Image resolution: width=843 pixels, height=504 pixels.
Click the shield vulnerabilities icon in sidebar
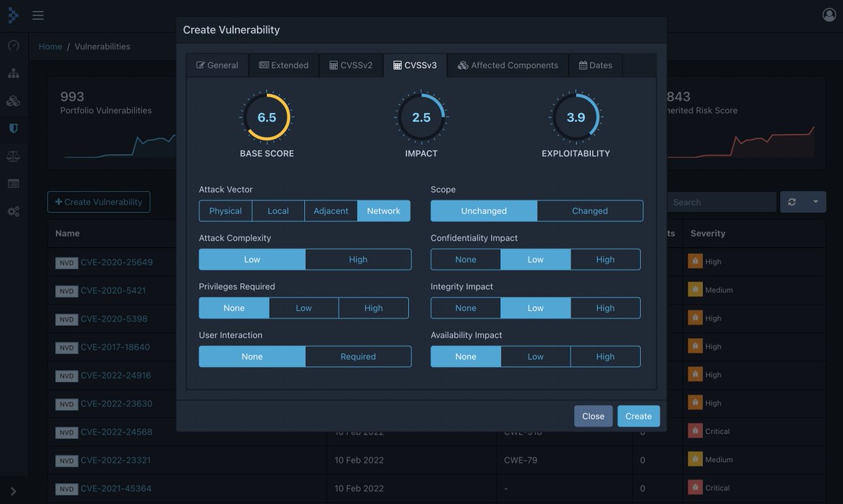click(x=13, y=128)
